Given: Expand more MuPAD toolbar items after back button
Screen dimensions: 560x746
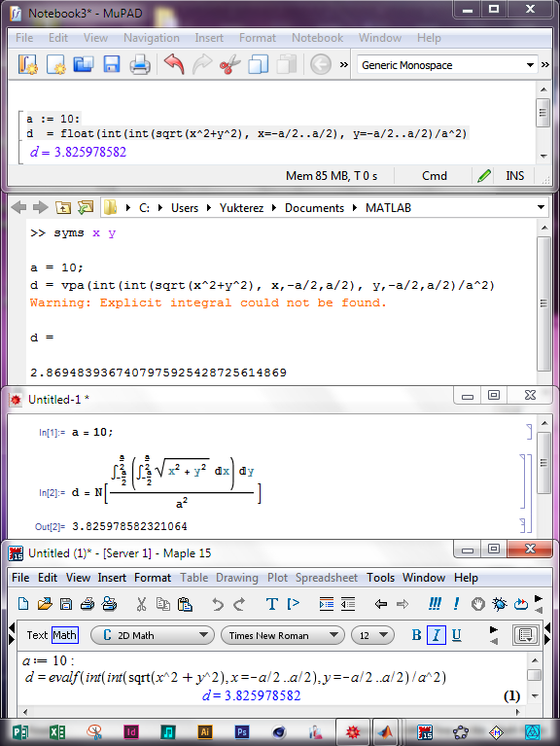Looking at the screenshot, I should click(x=344, y=65).
